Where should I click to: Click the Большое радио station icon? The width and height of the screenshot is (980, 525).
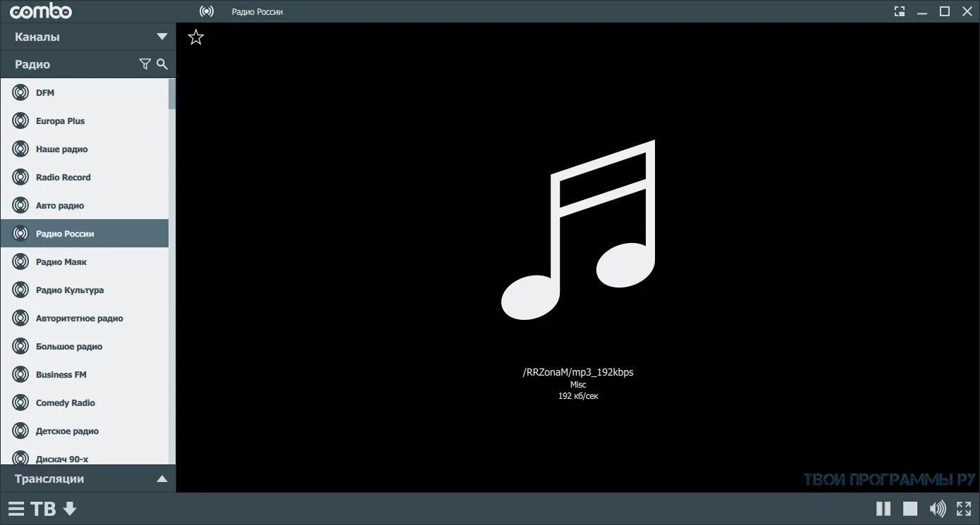tap(20, 346)
